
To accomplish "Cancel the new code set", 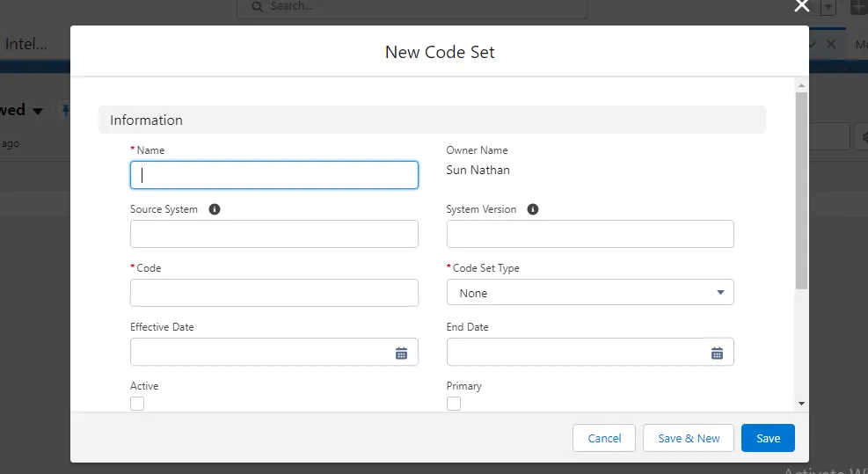I will pos(604,438).
